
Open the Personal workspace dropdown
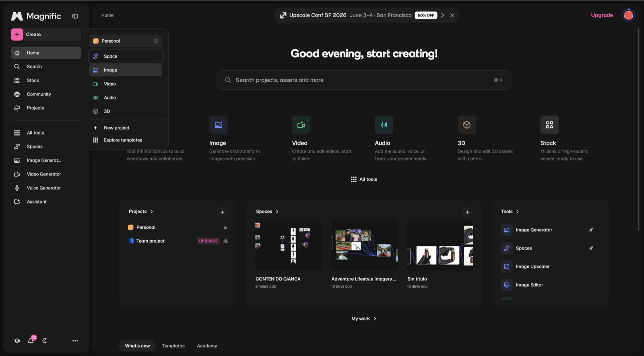pyautogui.click(x=126, y=41)
